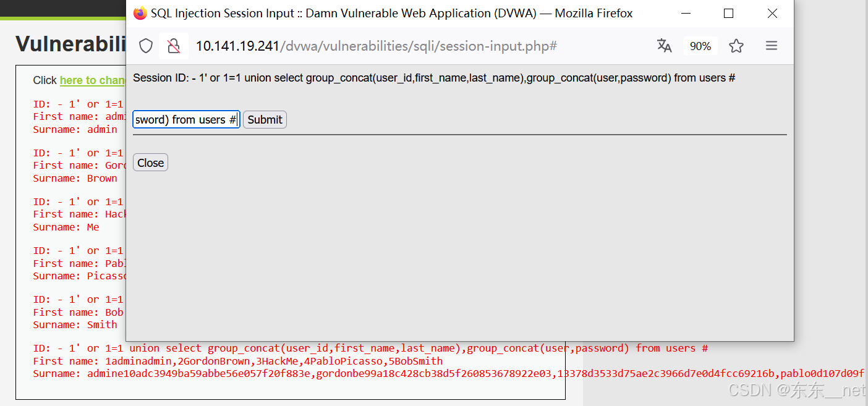Select the Session ID text line

click(x=434, y=78)
